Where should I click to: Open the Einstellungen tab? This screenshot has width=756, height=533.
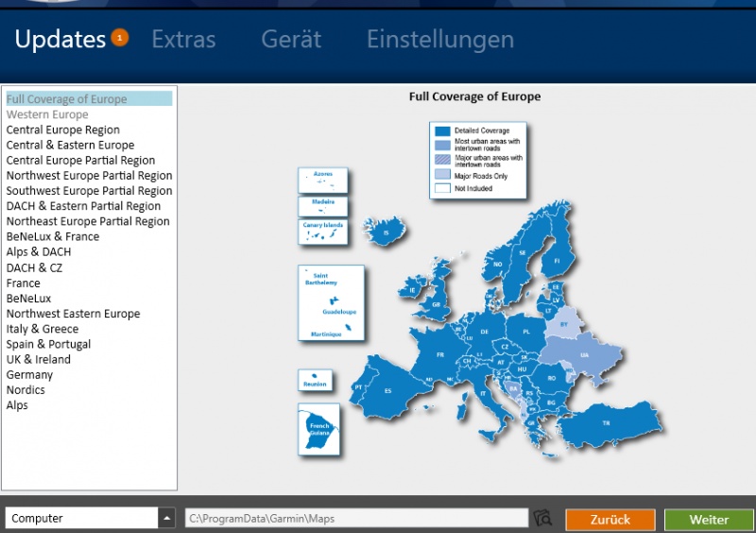point(439,40)
